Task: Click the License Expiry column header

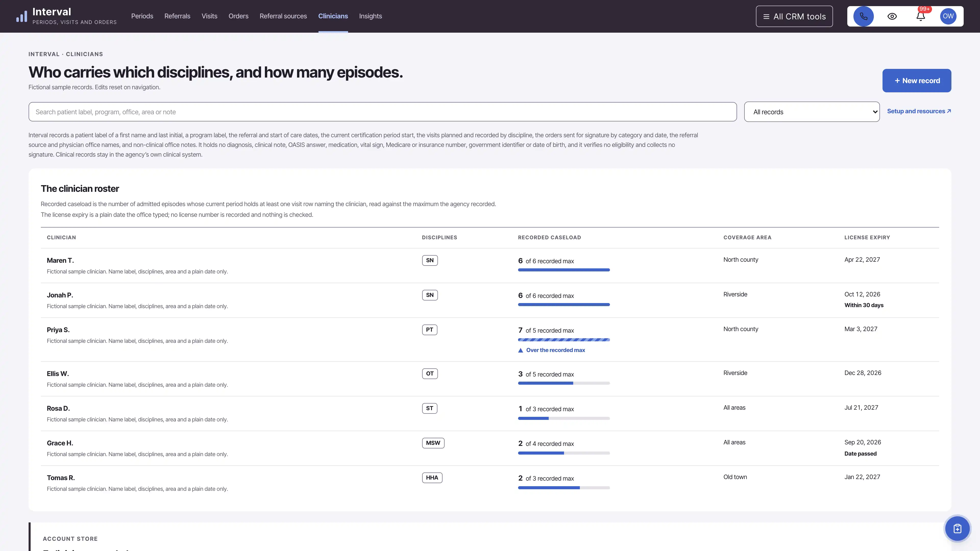Action: [x=867, y=237]
